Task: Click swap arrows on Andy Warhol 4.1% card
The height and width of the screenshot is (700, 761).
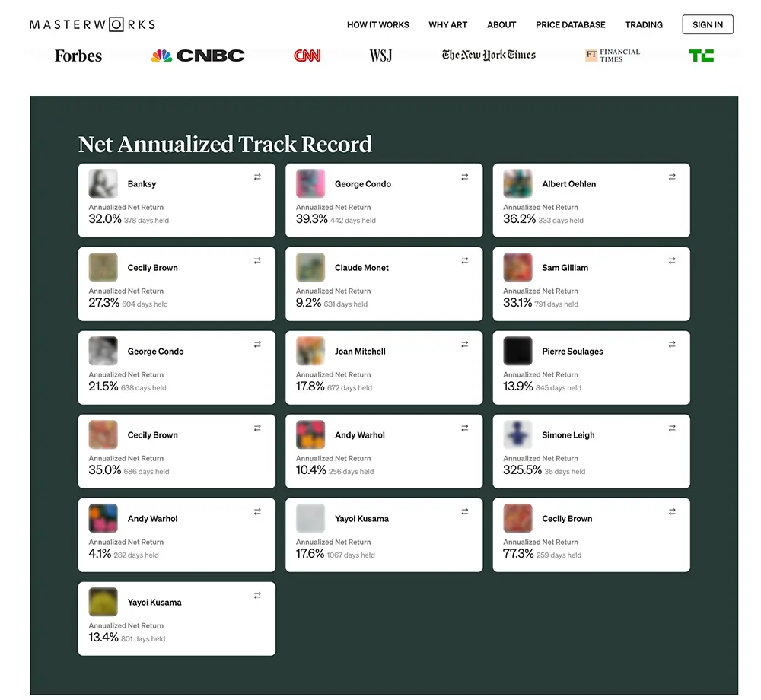Action: [257, 512]
